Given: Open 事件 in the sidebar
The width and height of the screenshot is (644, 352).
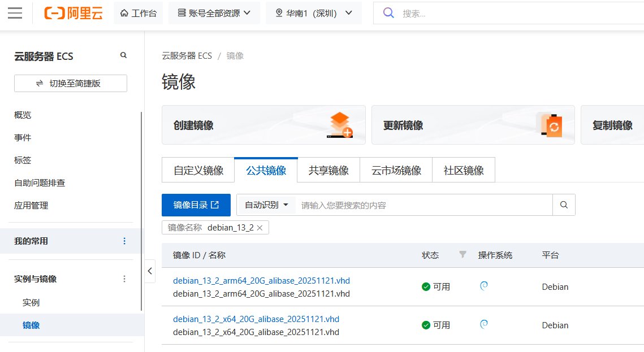Looking at the screenshot, I should pyautogui.click(x=23, y=137).
